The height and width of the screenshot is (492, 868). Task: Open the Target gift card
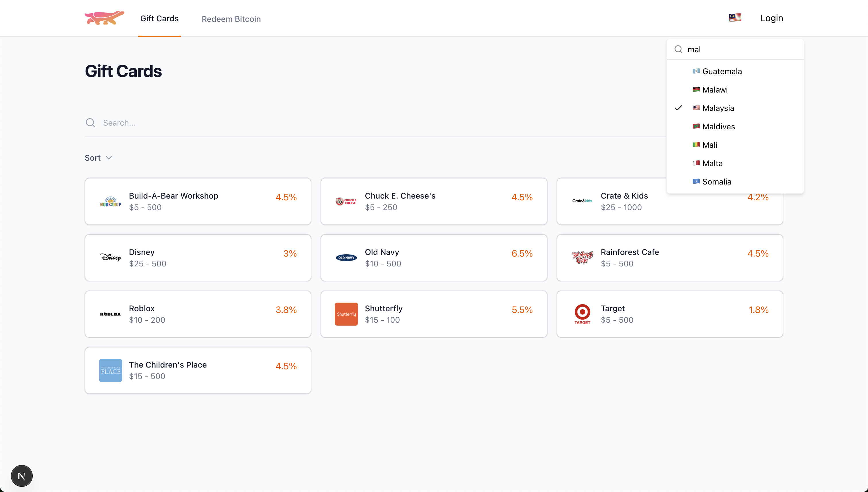click(670, 314)
